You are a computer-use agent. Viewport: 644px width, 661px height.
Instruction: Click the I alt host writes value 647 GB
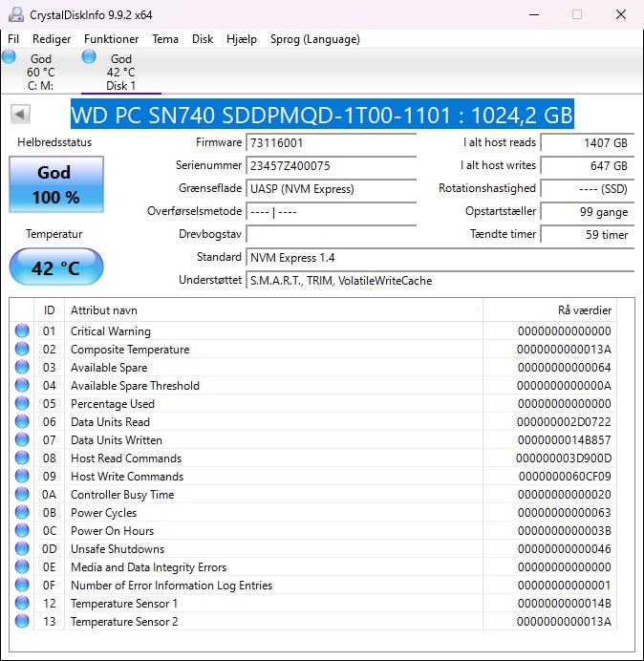pos(587,165)
